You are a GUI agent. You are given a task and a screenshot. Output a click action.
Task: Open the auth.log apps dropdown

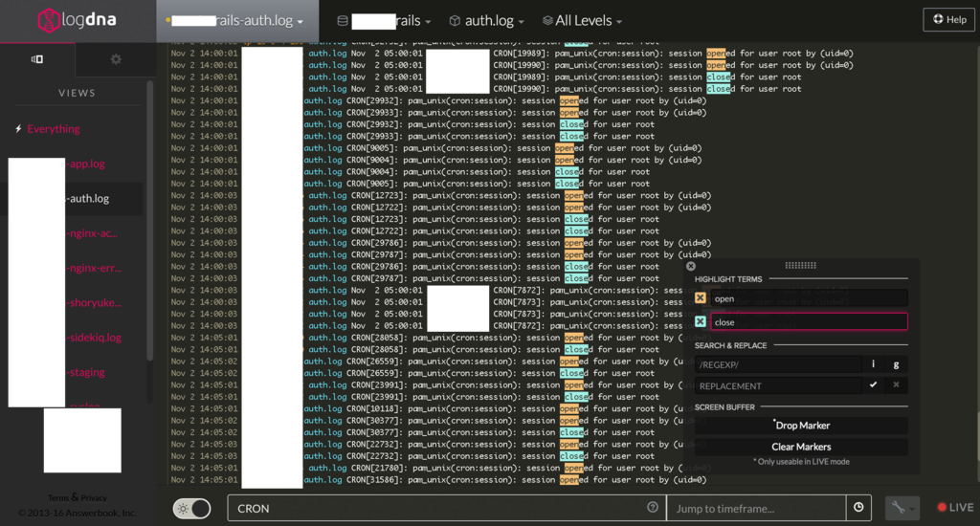(x=487, y=21)
